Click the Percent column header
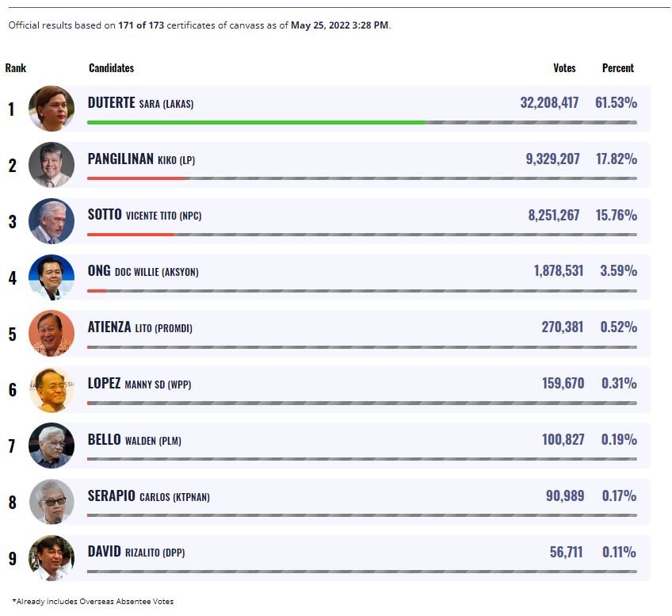Screen dimensions: 672x616 click(617, 68)
